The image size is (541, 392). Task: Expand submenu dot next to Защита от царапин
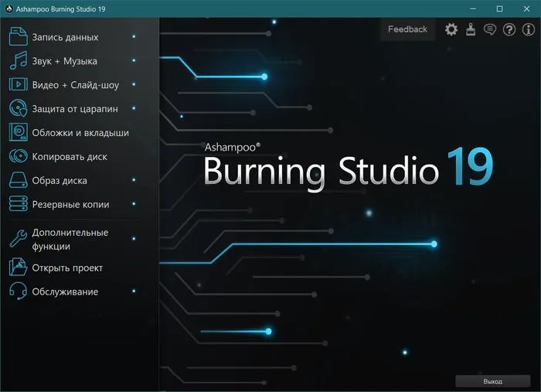[134, 108]
